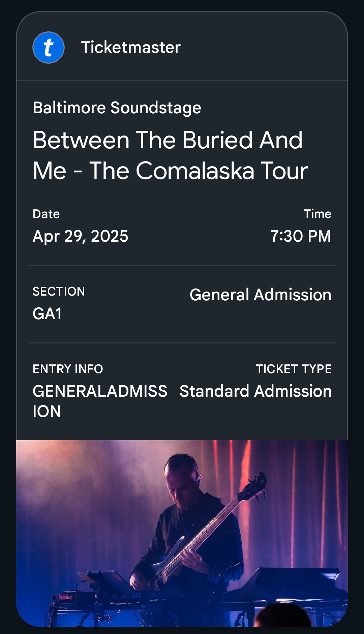The image size is (364, 634).
Task: Select the Baltimore Soundstage venue name
Action: coord(117,108)
